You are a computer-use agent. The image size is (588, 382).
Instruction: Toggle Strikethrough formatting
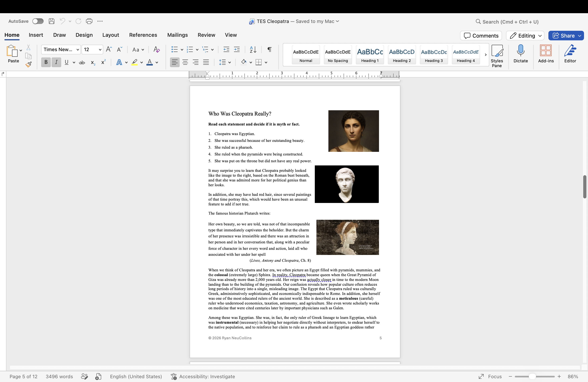82,62
